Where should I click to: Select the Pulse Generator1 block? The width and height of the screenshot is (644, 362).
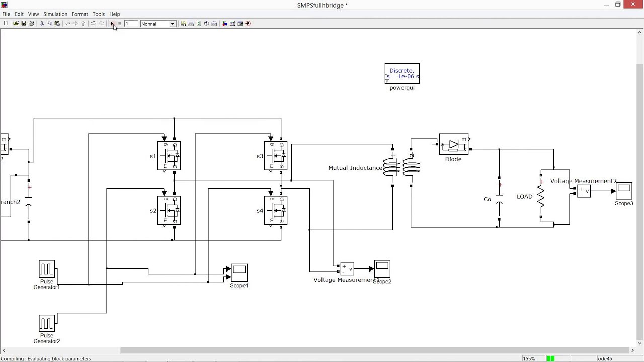[47, 269]
